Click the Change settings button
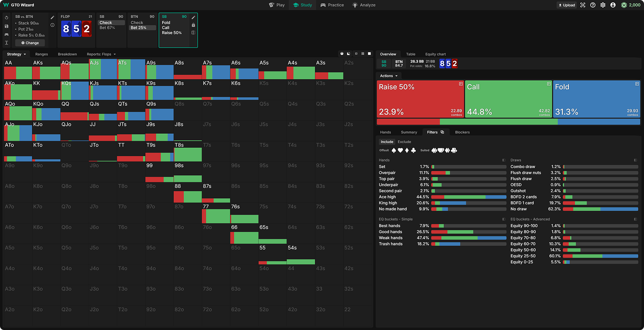This screenshot has height=330, width=644. tap(30, 43)
